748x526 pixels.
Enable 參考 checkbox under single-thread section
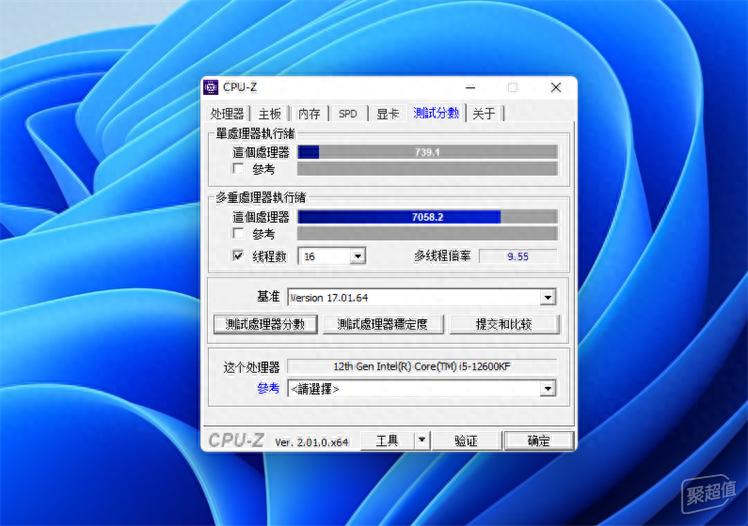[x=238, y=168]
